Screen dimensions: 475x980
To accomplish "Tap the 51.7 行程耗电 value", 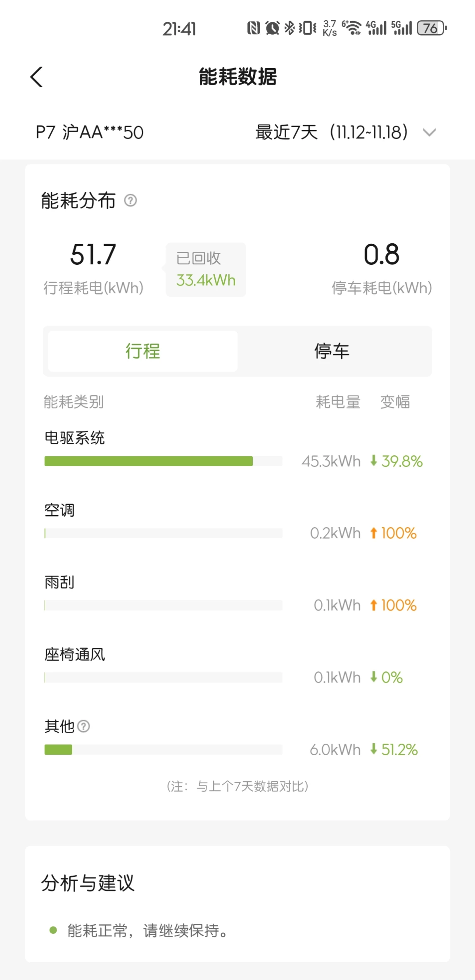I will point(93,254).
